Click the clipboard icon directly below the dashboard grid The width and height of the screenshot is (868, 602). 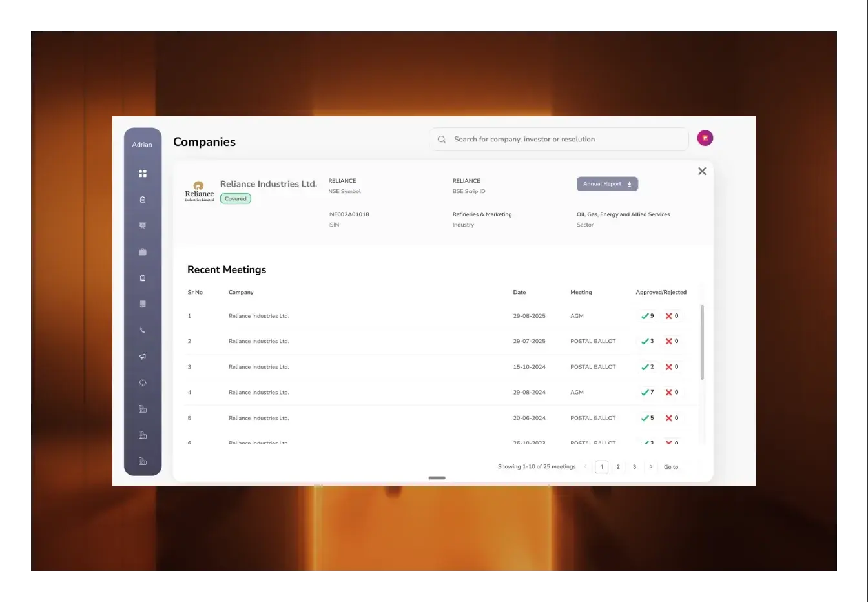[x=143, y=200]
